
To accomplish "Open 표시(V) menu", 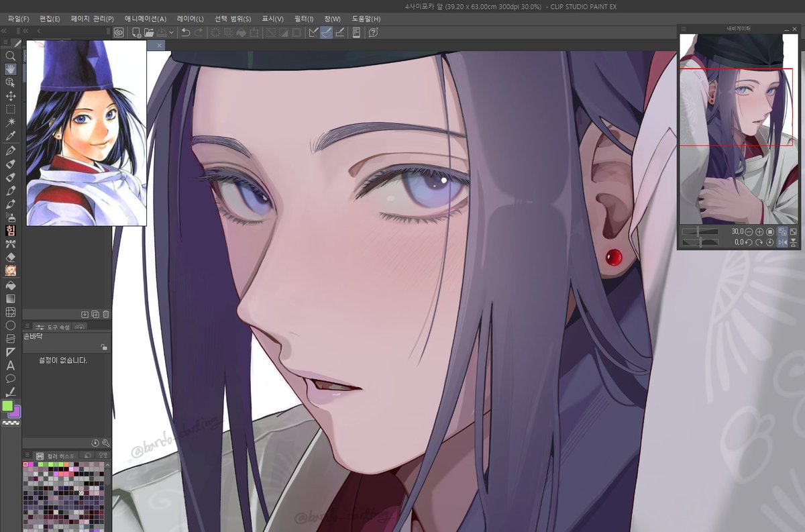I will [x=272, y=19].
